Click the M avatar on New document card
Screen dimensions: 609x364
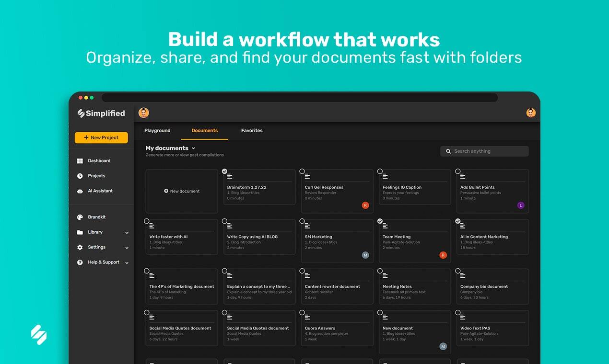(443, 346)
